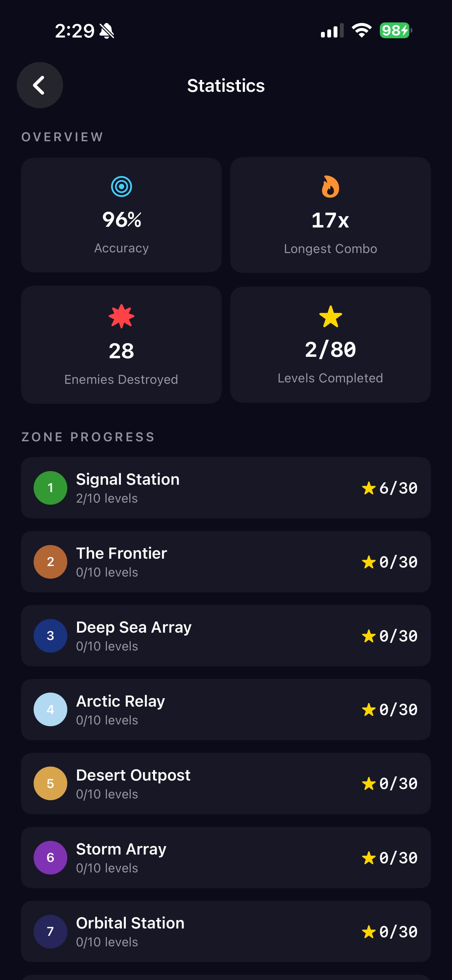Select the Desert Outpost zone entry
The image size is (452, 980).
point(226,784)
